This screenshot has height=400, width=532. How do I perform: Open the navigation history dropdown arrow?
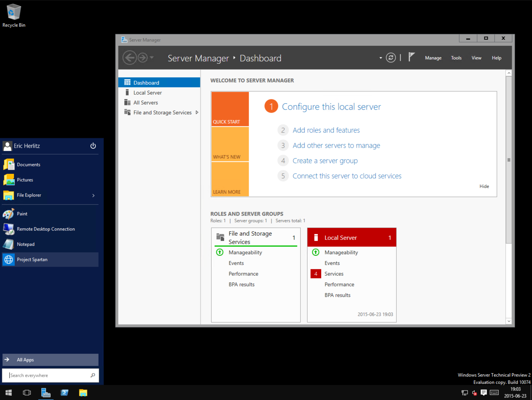[x=152, y=58]
